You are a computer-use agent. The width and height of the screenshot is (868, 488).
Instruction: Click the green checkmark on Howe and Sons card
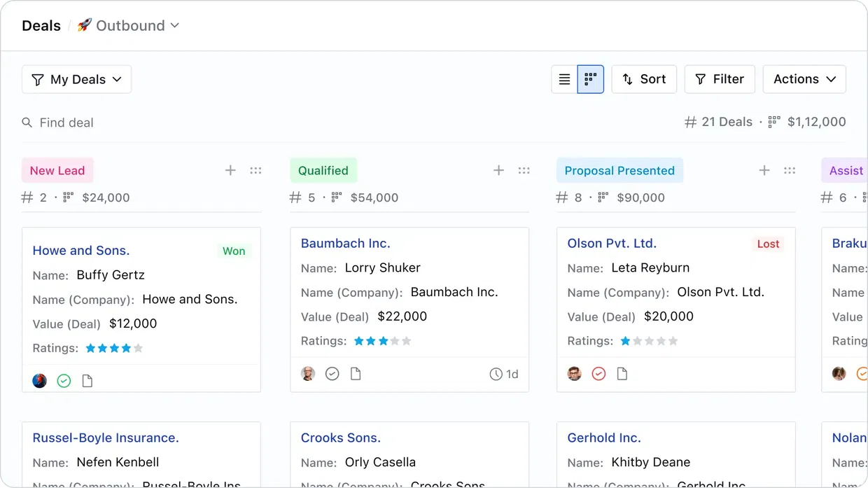coord(63,381)
